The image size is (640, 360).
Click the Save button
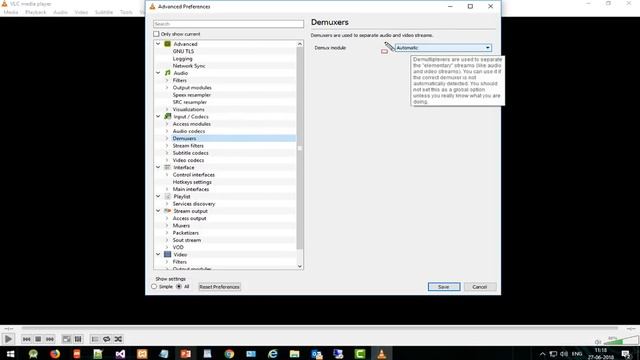point(444,287)
